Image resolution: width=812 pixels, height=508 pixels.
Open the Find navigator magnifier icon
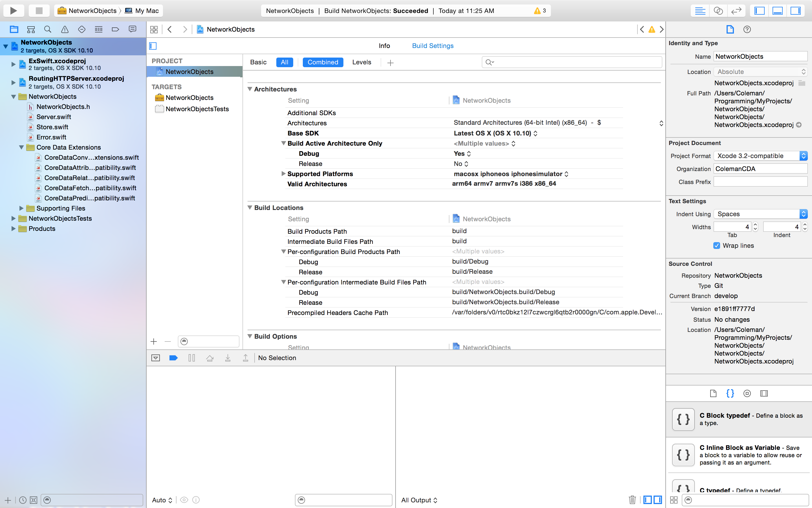point(48,30)
